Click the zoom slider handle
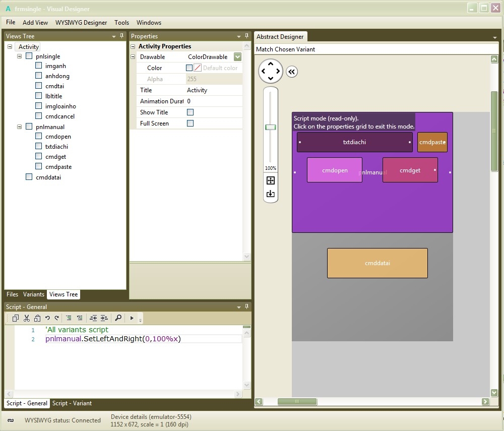 [x=271, y=127]
